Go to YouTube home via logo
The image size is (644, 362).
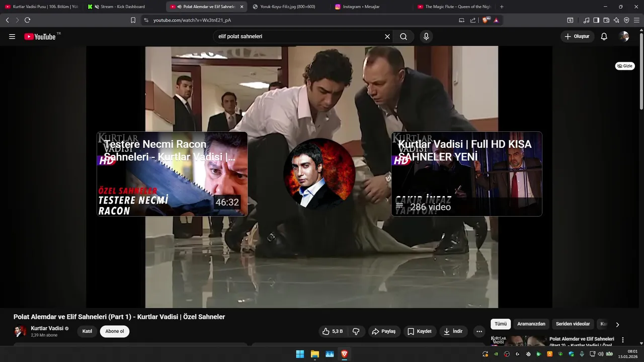pyautogui.click(x=40, y=37)
